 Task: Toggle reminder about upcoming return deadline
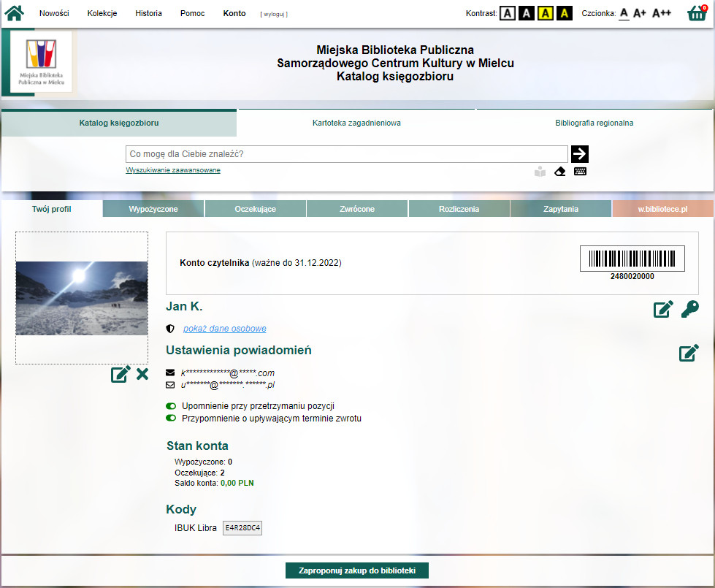click(172, 419)
